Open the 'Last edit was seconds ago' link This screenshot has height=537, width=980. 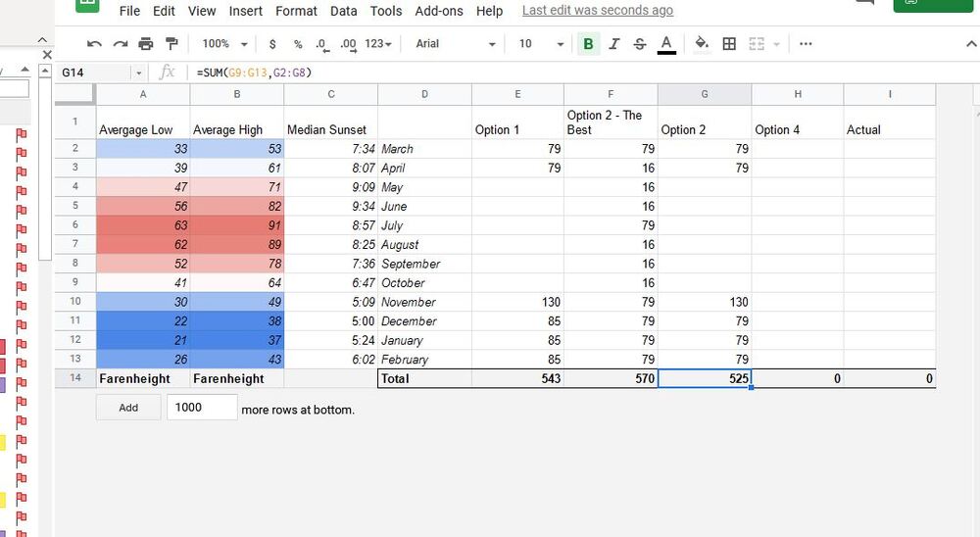pos(598,10)
